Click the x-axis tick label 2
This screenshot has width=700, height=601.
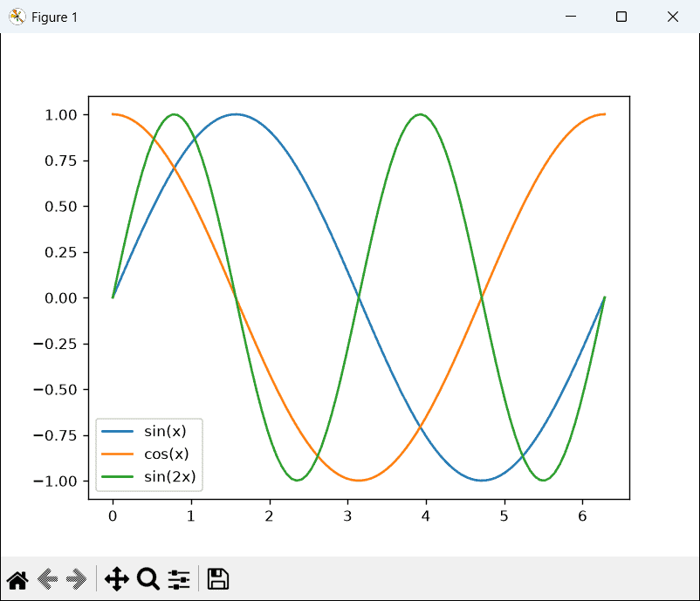pos(269,516)
